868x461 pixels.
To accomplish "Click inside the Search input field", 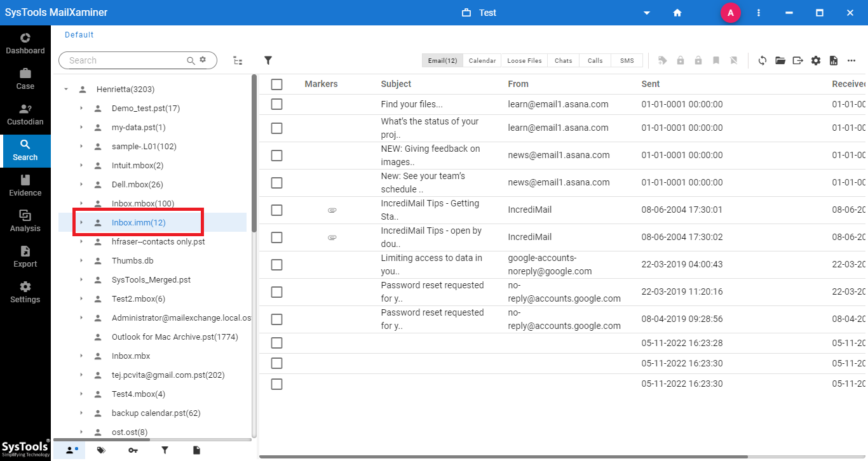I will (126, 60).
